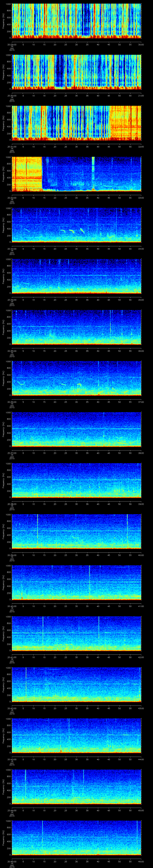153x868 pixels.
Task: Click the 20:38:00 start time label
Action: (x=12, y=504)
